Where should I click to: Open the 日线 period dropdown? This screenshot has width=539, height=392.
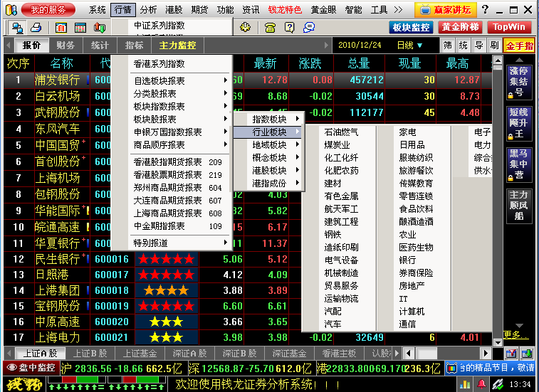[409, 45]
